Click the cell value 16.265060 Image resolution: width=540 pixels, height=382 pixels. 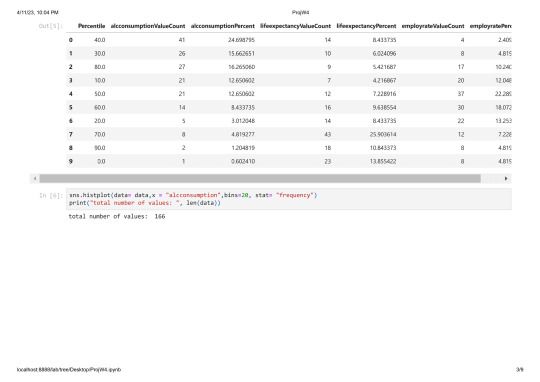(241, 67)
